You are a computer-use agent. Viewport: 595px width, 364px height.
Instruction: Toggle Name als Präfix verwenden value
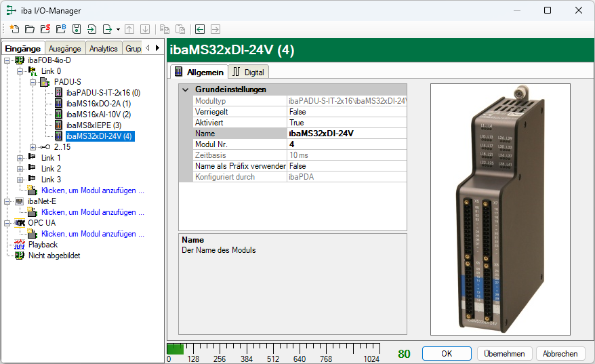coord(346,166)
